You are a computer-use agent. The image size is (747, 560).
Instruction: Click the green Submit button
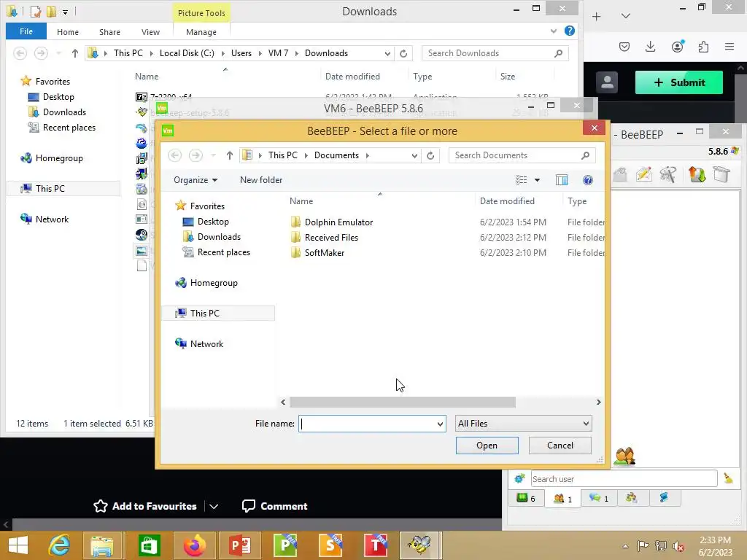point(679,82)
